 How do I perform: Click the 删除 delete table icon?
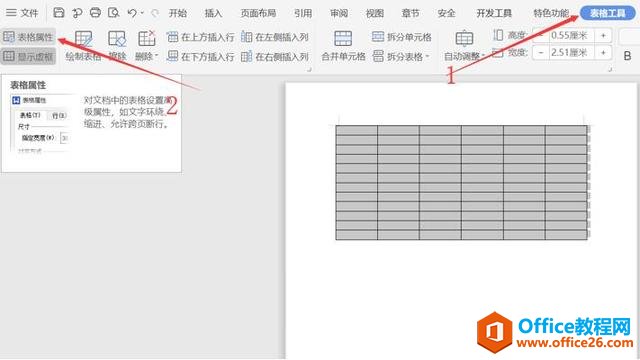pos(146,39)
